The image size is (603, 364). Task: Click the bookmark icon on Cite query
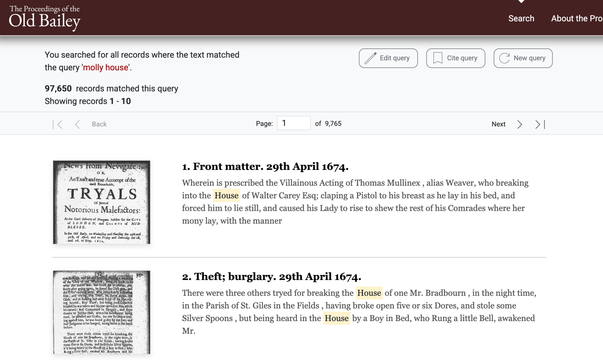[438, 58]
